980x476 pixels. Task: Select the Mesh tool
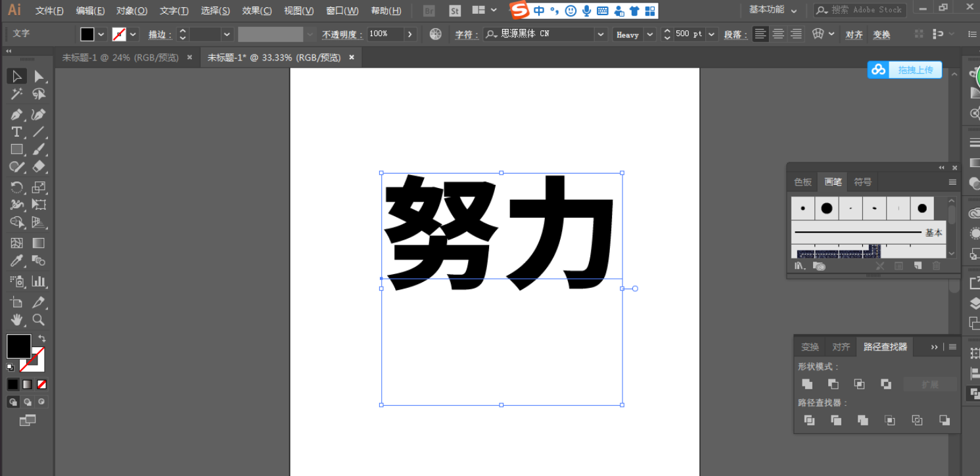tap(17, 243)
